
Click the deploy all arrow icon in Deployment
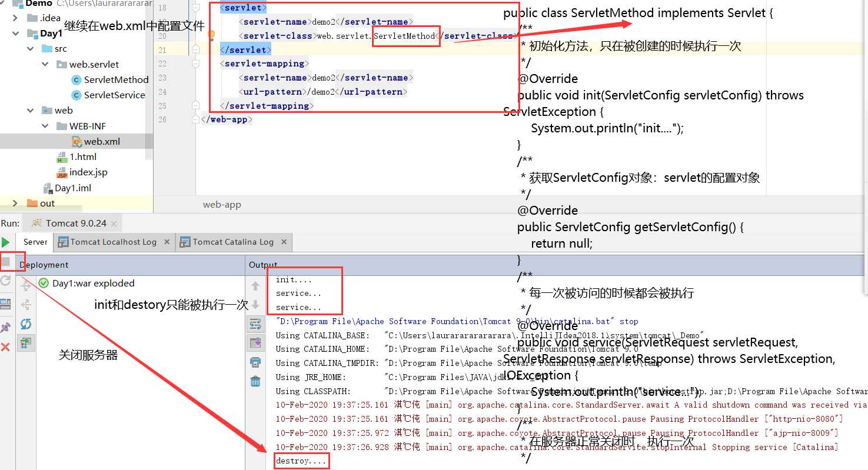(26, 285)
